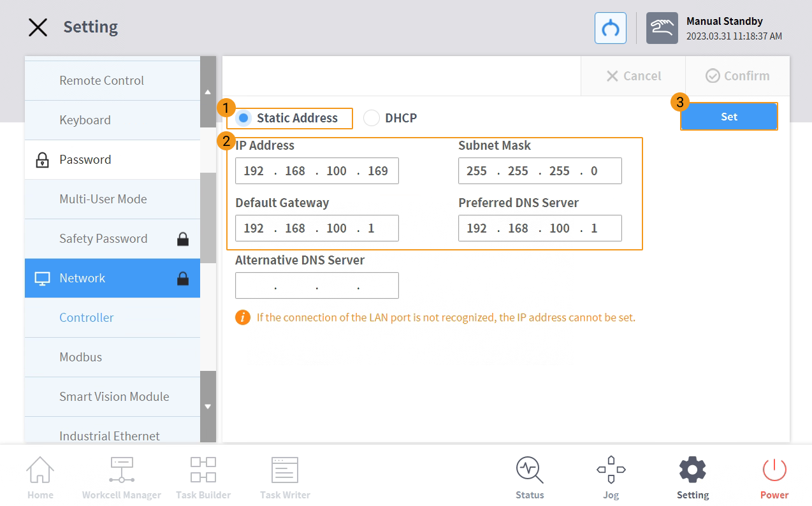Cancel the pending changes

634,75
